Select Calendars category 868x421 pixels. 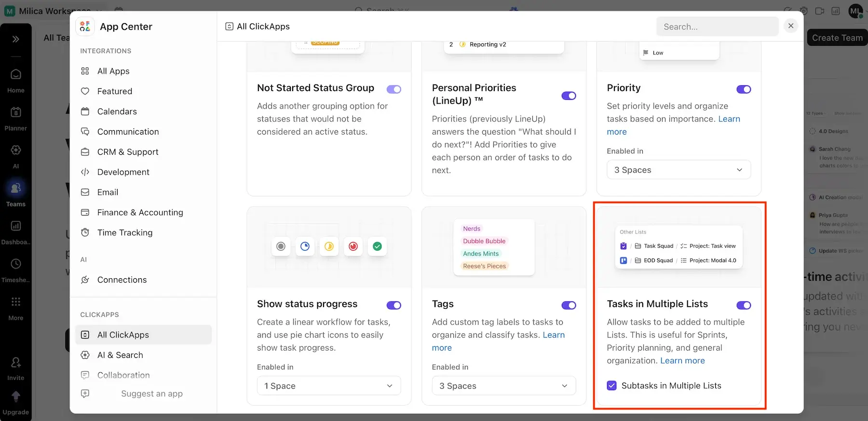point(143,111)
